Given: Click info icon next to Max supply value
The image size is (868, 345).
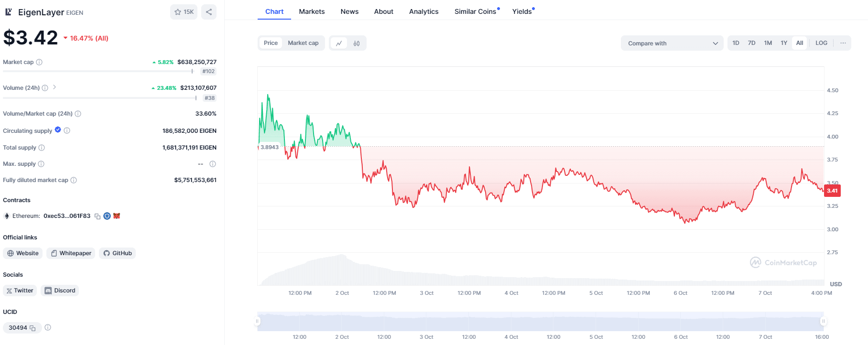Looking at the screenshot, I should coord(213,164).
